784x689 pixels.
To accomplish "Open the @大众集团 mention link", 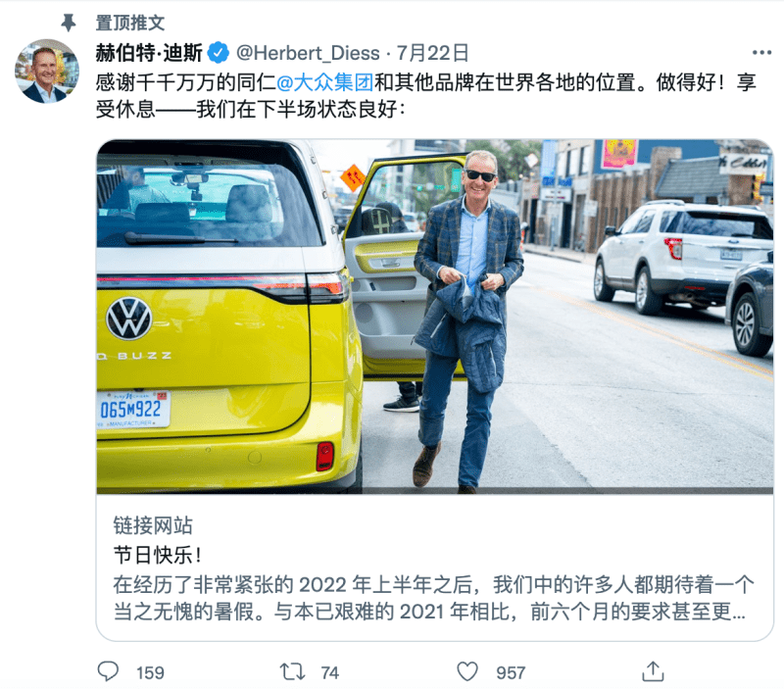I will tap(325, 82).
